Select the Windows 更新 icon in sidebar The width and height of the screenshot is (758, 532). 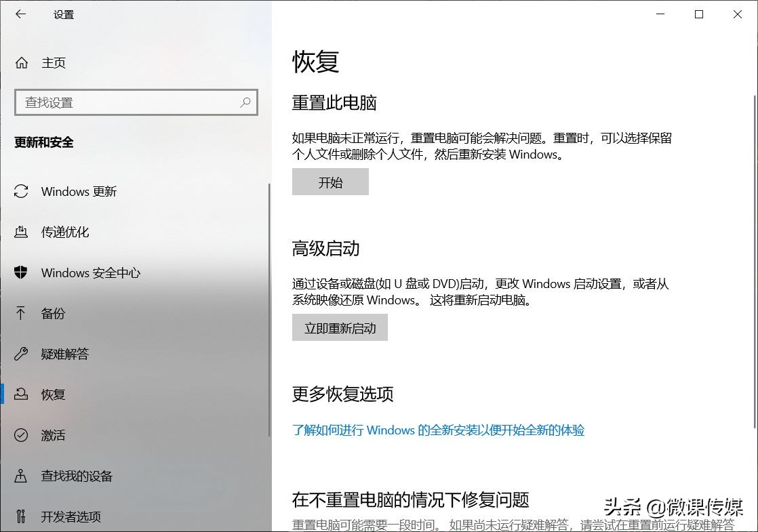(20, 192)
